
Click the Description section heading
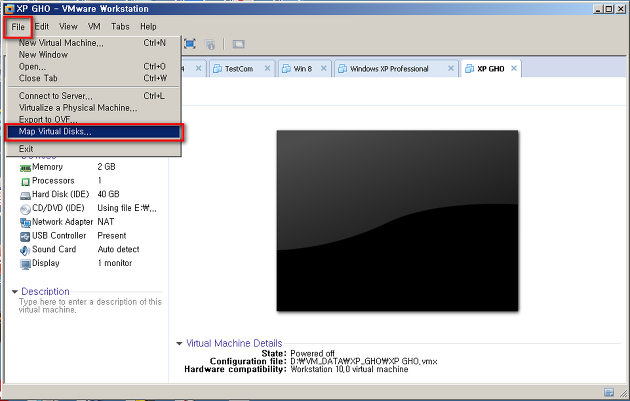click(45, 291)
